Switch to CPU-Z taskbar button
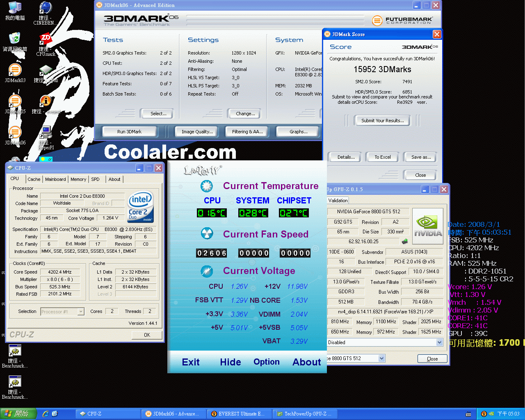525x420 pixels. coord(108,414)
